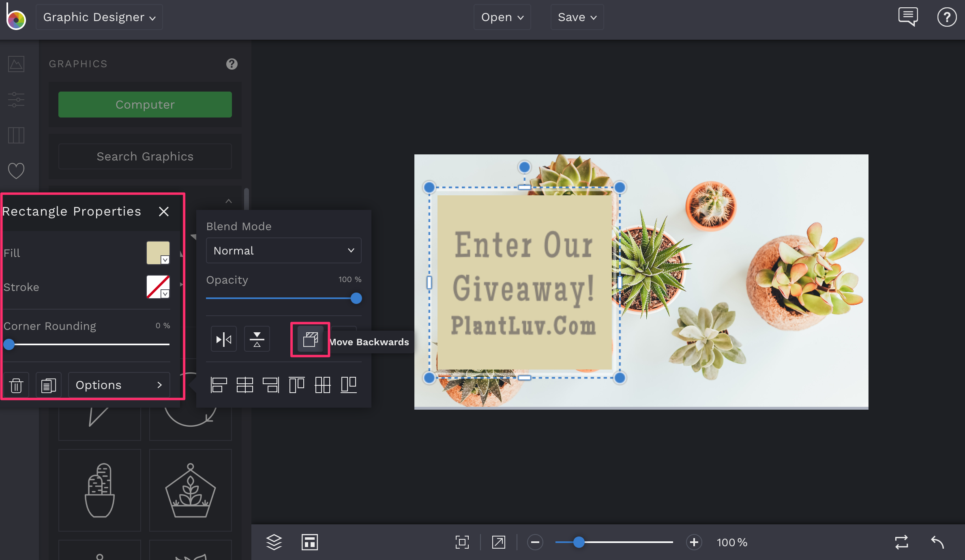Toggle the checkbox under the Fill swatch

click(x=164, y=259)
